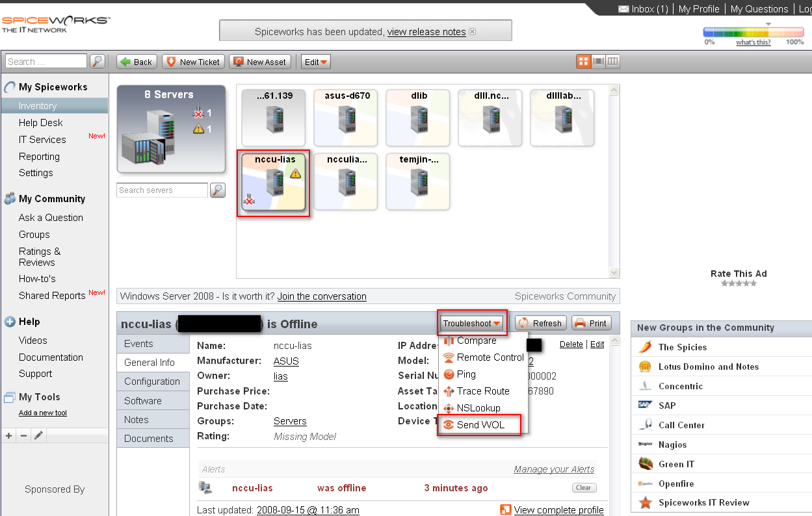Add a new tool with plus icon
This screenshot has width=812, height=516.
pyautogui.click(x=9, y=435)
